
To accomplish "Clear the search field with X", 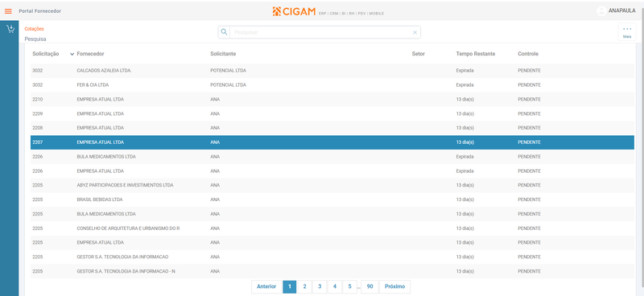I will click(x=415, y=32).
